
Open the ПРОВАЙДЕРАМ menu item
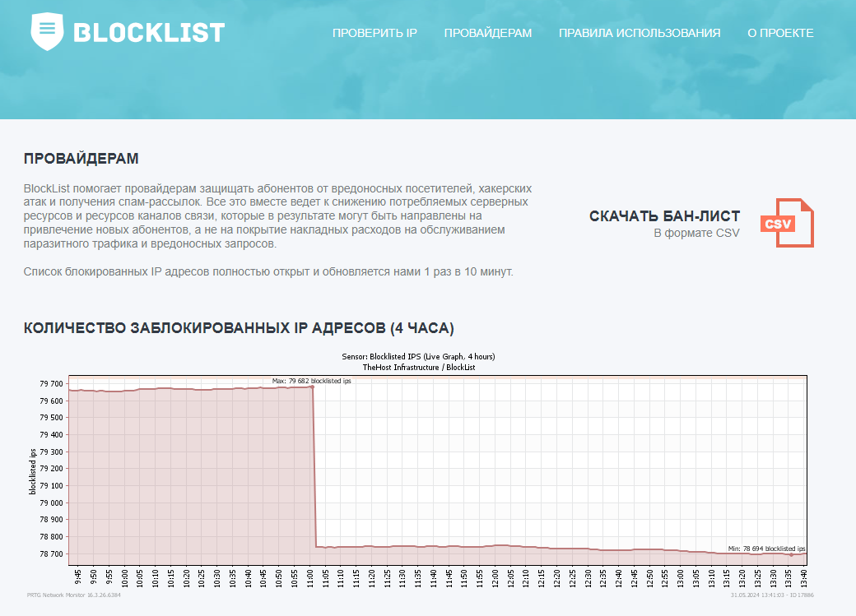click(x=487, y=33)
